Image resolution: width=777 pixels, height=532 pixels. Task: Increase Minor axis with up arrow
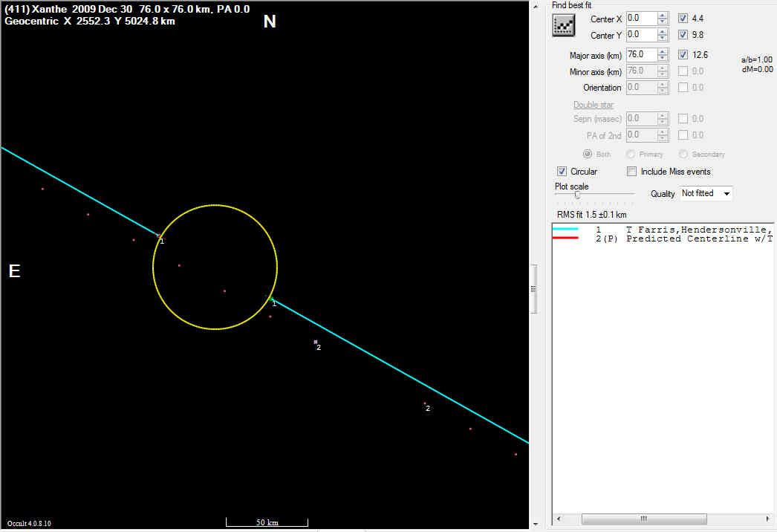[663, 68]
